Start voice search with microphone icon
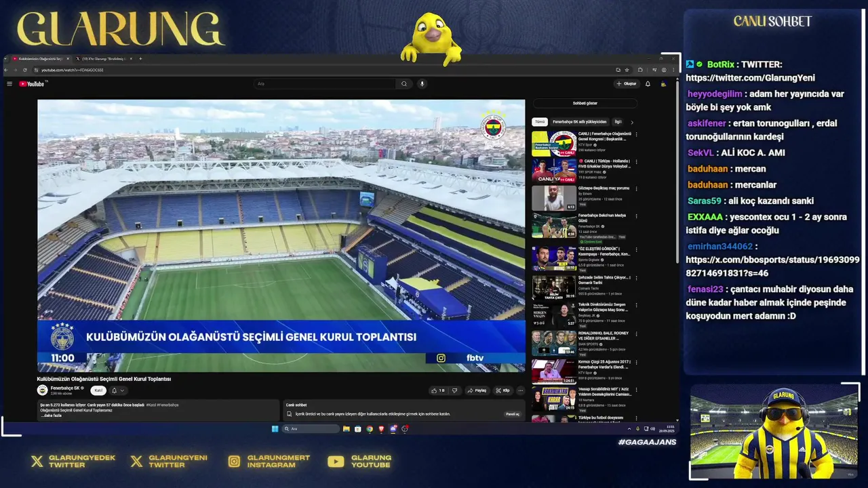Screen dimensions: 868x488 click(x=422, y=84)
